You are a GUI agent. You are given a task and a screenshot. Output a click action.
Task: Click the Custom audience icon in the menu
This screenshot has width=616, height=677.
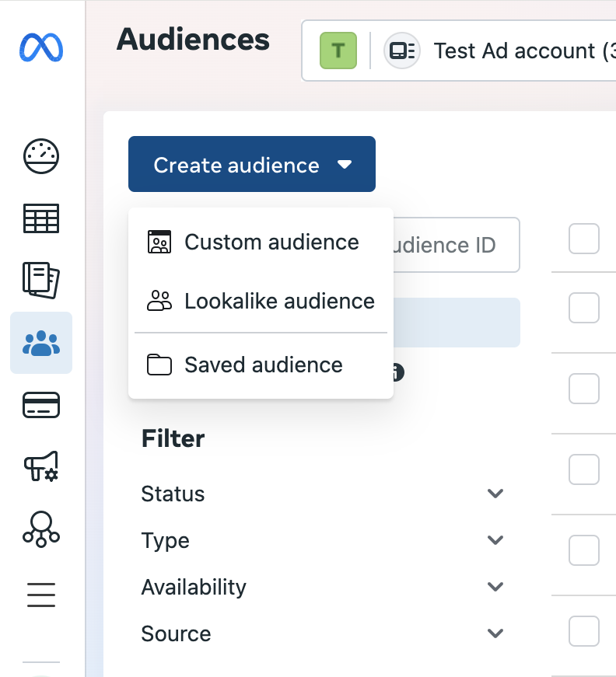coord(159,242)
